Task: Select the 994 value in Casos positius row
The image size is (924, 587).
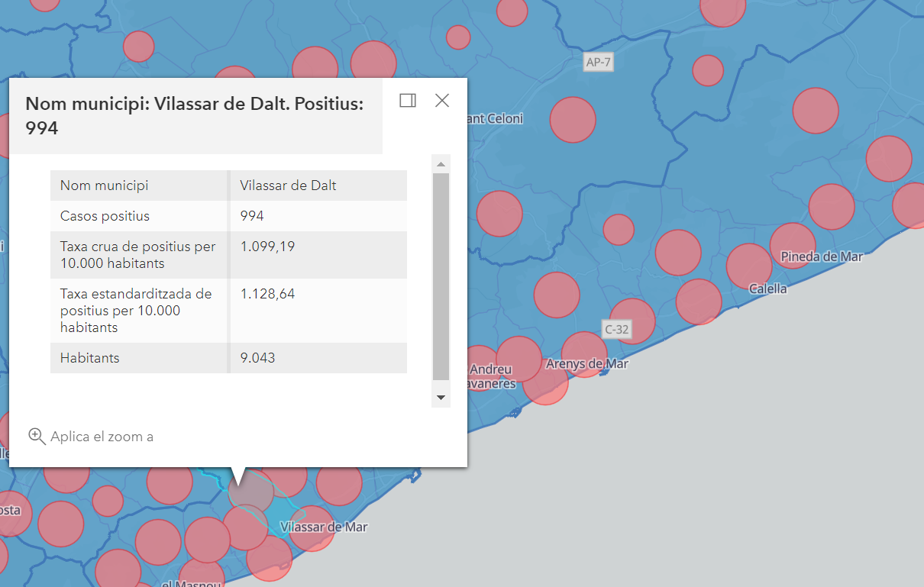Action: (252, 216)
